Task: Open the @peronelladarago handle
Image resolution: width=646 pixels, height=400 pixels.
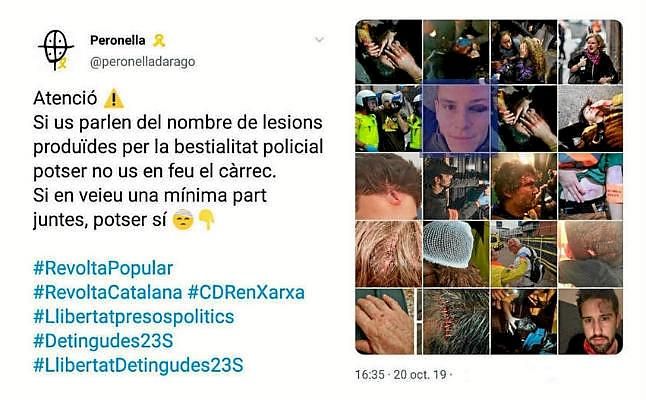Action: click(143, 62)
